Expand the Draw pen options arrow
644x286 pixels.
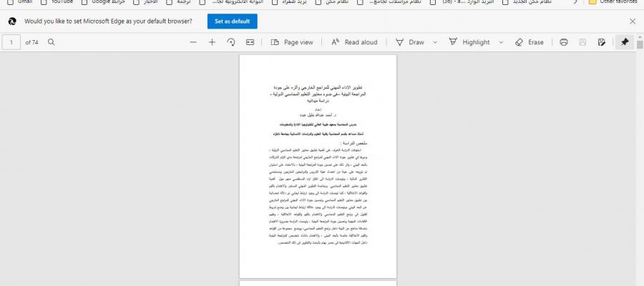pyautogui.click(x=435, y=42)
